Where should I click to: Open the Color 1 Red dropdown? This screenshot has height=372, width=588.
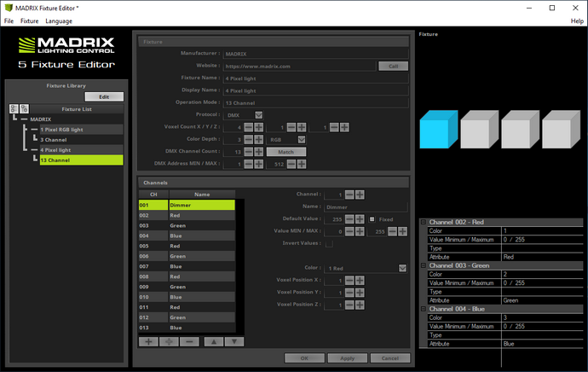point(402,269)
